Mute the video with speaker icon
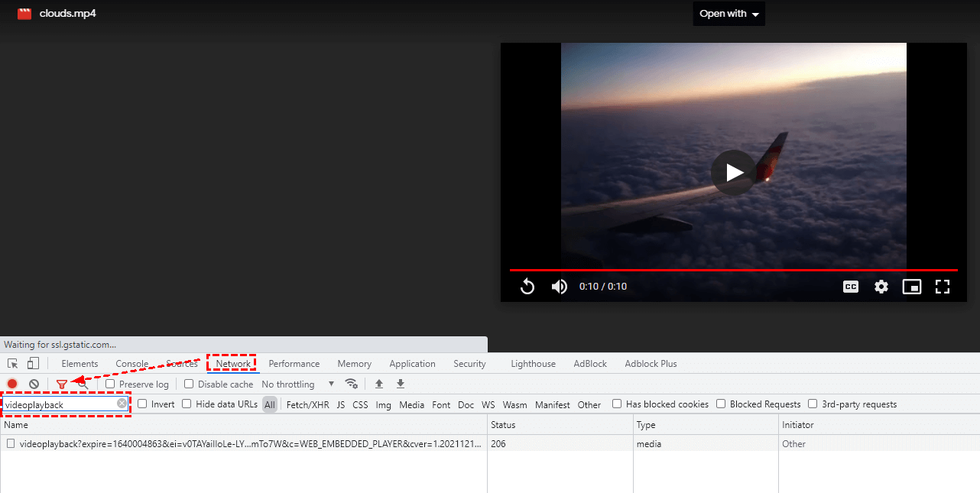The height and width of the screenshot is (493, 980). [x=560, y=287]
